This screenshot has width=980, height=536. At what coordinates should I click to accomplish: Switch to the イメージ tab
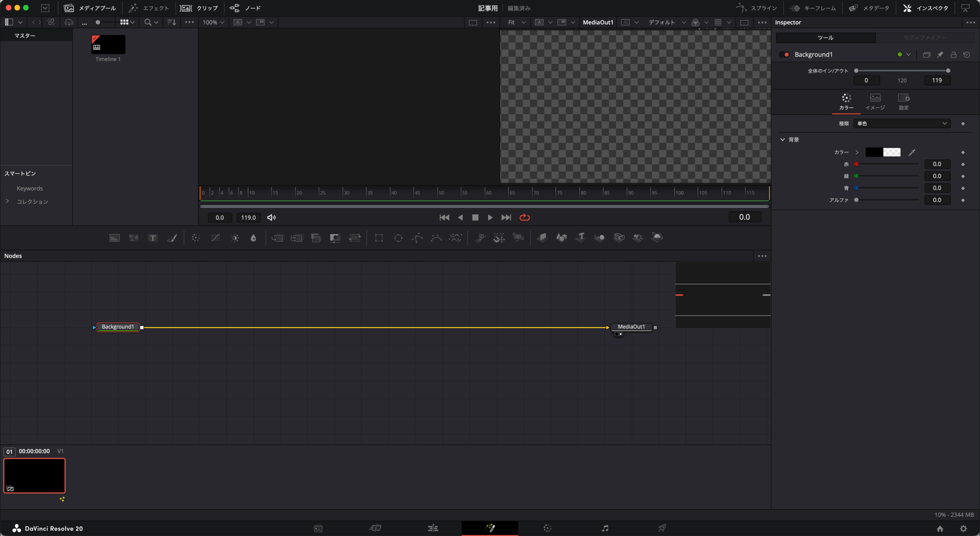click(x=875, y=101)
